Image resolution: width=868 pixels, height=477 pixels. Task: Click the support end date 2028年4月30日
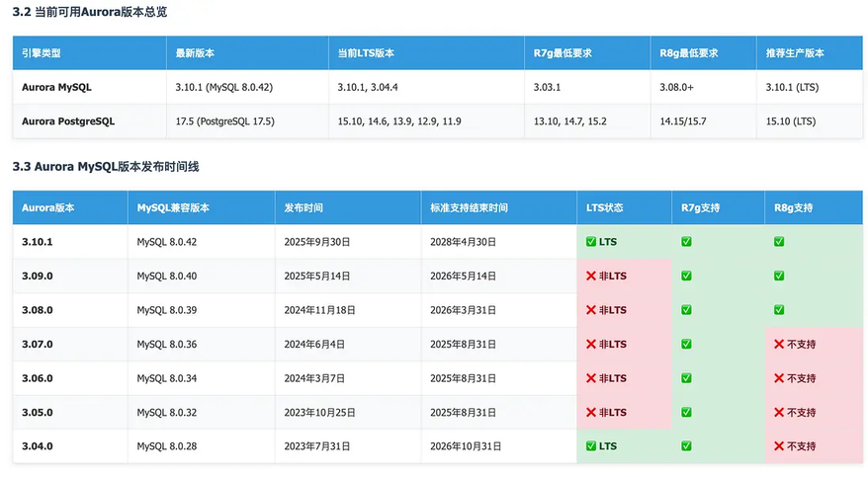(464, 242)
